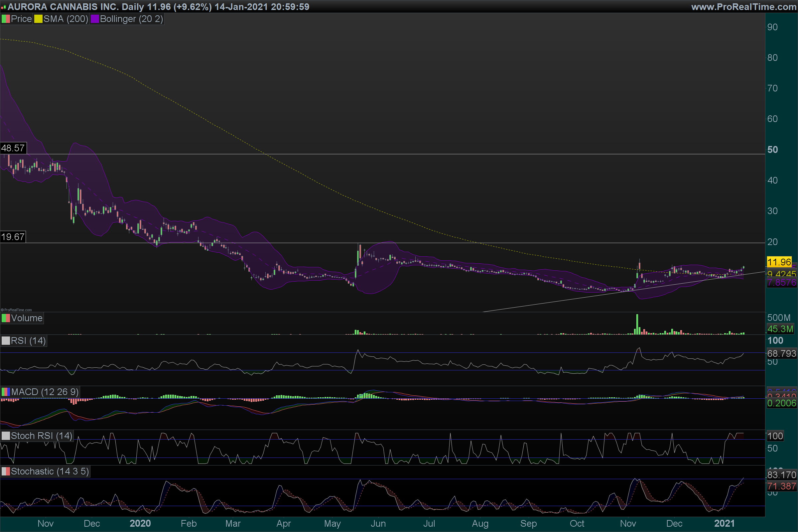798x532 pixels.
Task: Select the 48.57 horizontal line label
Action: pos(13,148)
